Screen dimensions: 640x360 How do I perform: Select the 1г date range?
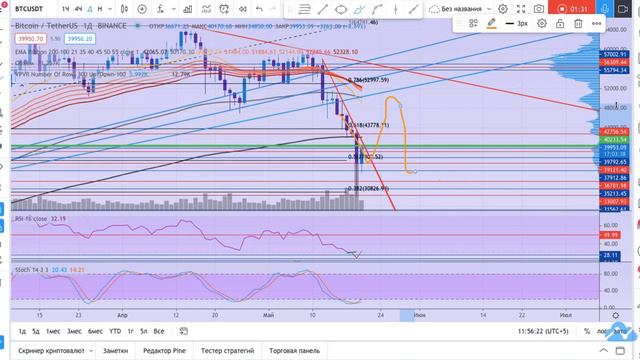pyautogui.click(x=131, y=331)
